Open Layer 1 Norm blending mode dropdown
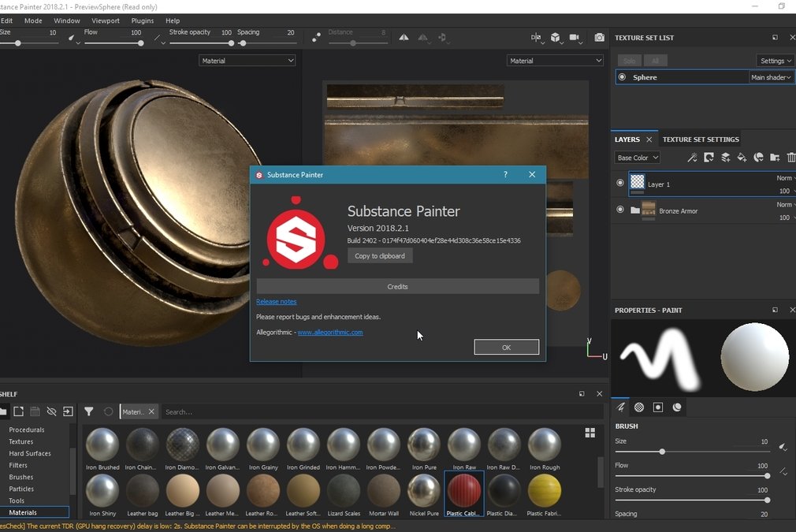Image resolution: width=796 pixels, height=532 pixels. (x=785, y=178)
